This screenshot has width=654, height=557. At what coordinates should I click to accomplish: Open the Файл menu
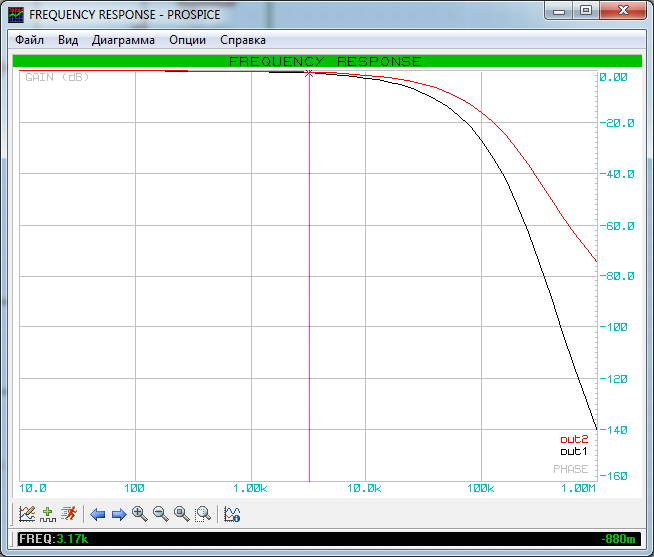(x=29, y=40)
